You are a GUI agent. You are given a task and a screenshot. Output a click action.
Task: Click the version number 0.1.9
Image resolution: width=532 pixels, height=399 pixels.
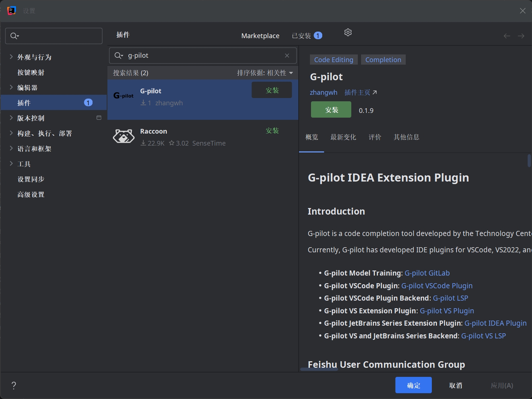click(x=366, y=110)
